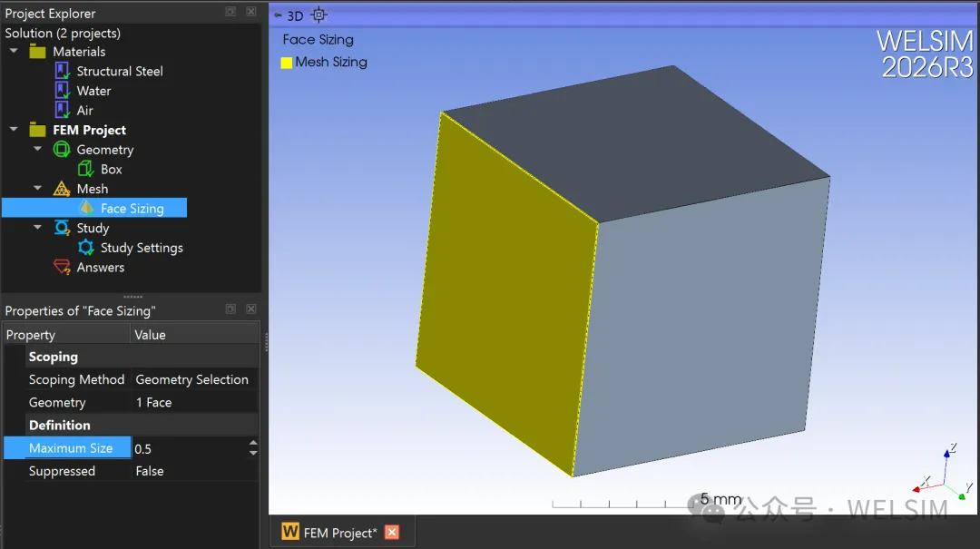The width and height of the screenshot is (980, 549).
Task: Collapse the Study tree node
Action: [x=37, y=228]
